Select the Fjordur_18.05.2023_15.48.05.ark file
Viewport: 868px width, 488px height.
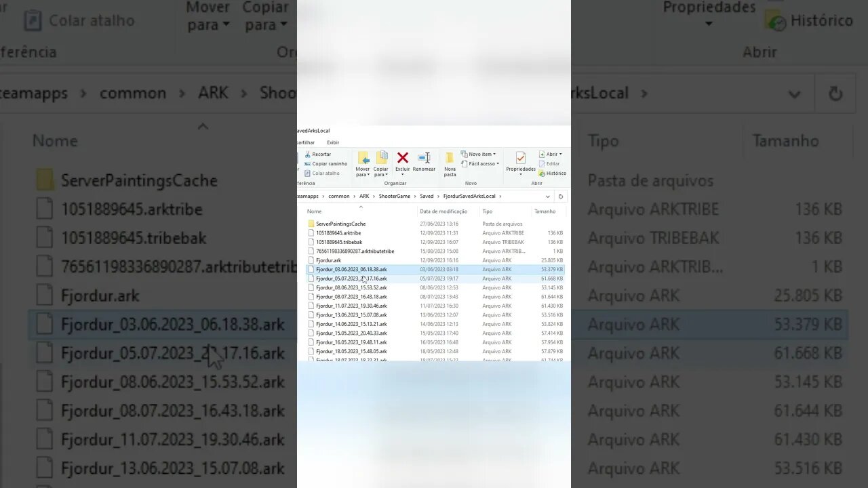pos(351,352)
